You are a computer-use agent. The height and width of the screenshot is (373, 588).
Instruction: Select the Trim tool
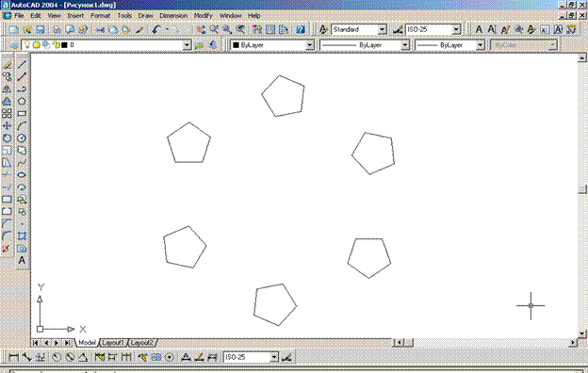tap(7, 174)
